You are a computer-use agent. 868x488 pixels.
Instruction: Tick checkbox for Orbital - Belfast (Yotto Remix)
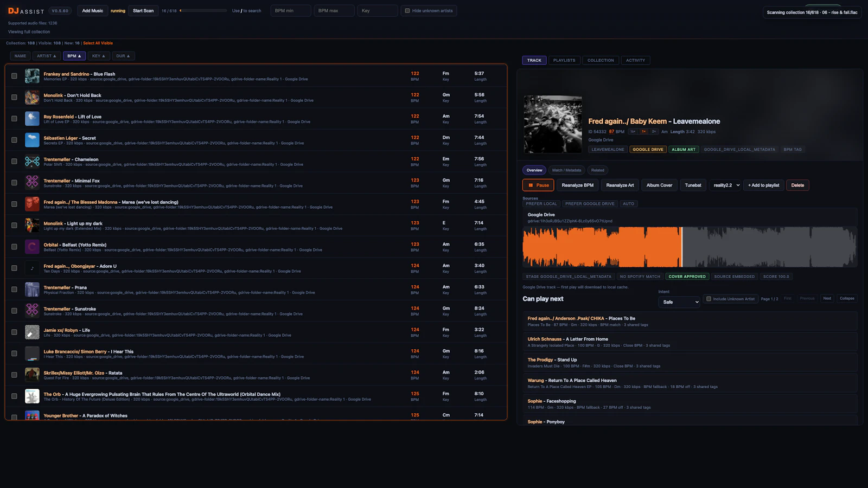[14, 247]
